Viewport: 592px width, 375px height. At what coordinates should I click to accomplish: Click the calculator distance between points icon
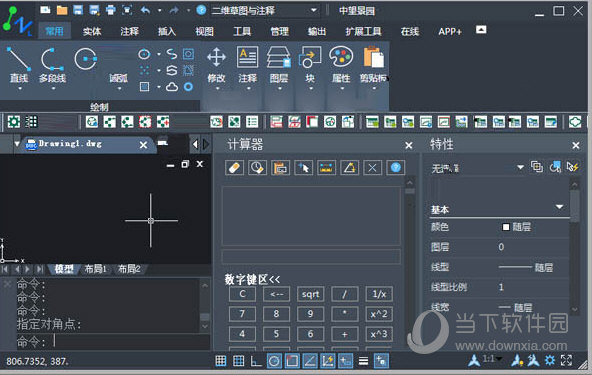click(326, 167)
